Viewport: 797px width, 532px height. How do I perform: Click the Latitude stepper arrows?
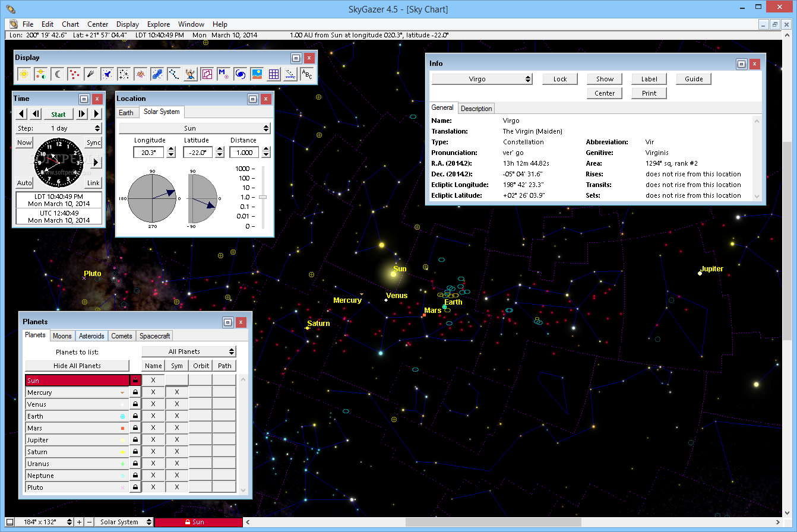(219, 153)
